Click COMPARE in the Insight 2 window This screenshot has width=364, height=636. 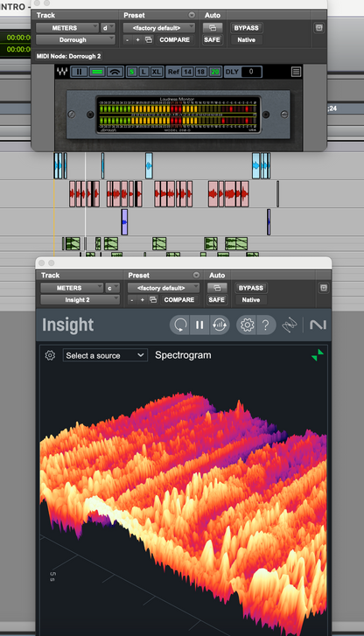point(179,300)
